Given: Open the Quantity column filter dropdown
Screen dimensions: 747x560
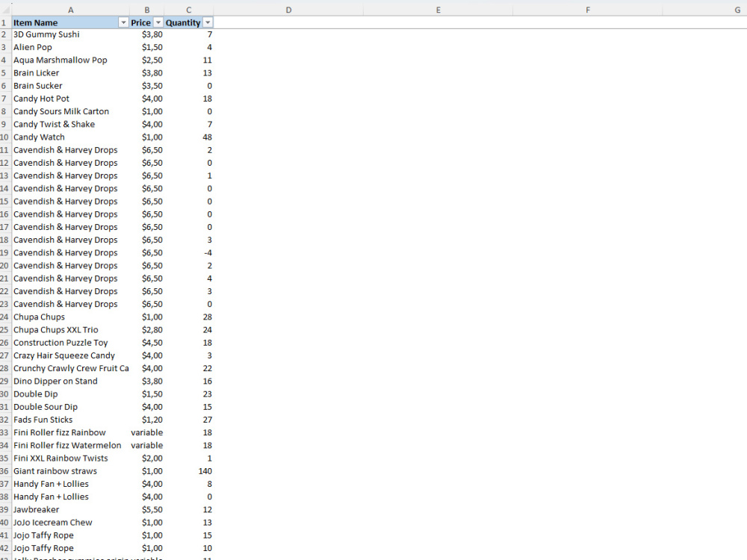Looking at the screenshot, I should click(208, 23).
